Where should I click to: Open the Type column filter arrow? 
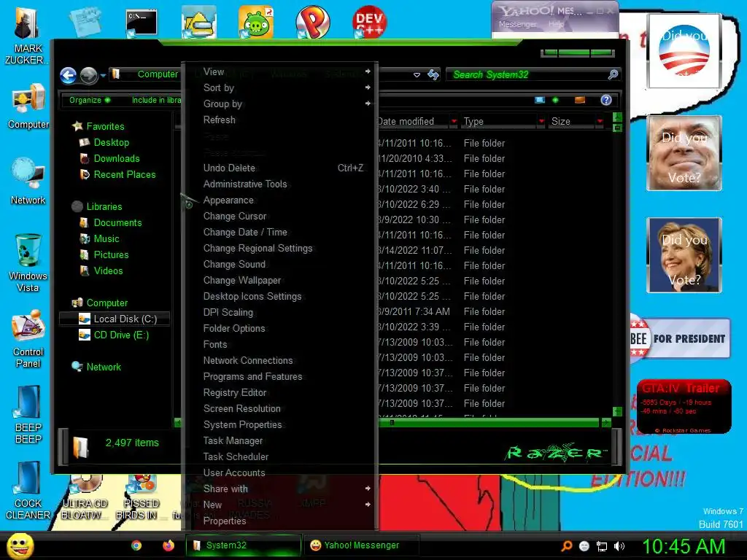tap(541, 122)
